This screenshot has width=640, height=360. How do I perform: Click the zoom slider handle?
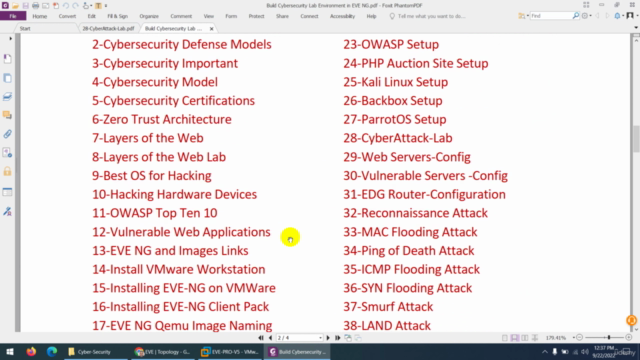click(609, 338)
